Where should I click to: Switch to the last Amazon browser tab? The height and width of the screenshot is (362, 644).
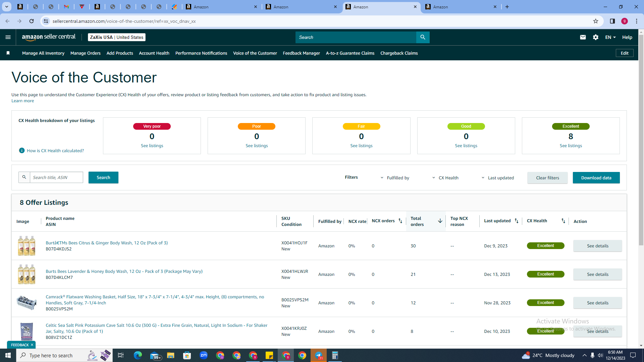[x=461, y=7]
